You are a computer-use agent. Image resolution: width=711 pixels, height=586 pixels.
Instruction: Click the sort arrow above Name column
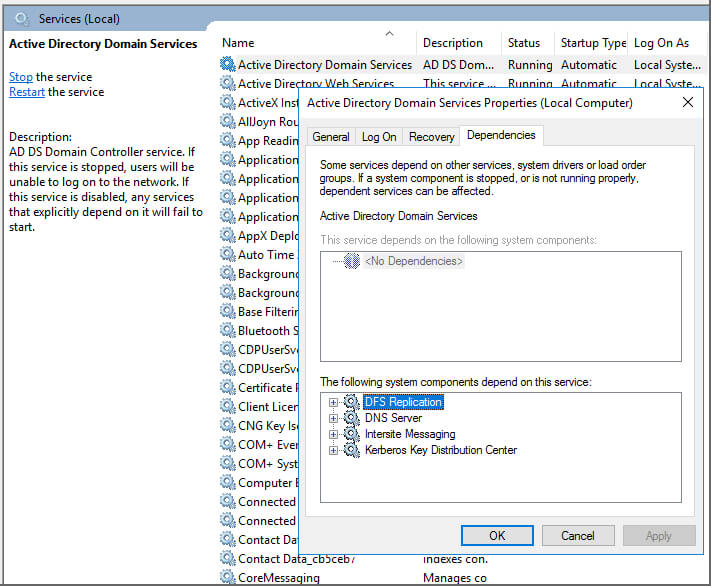pyautogui.click(x=390, y=34)
